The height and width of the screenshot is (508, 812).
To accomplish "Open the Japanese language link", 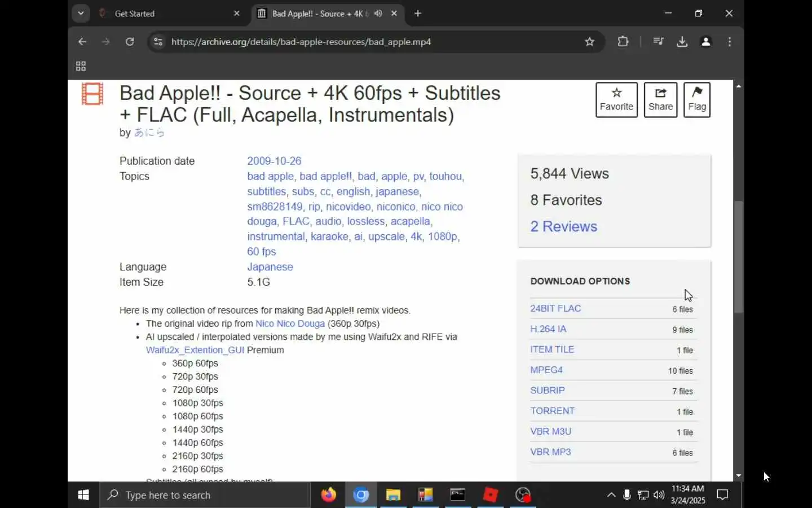I will click(270, 267).
